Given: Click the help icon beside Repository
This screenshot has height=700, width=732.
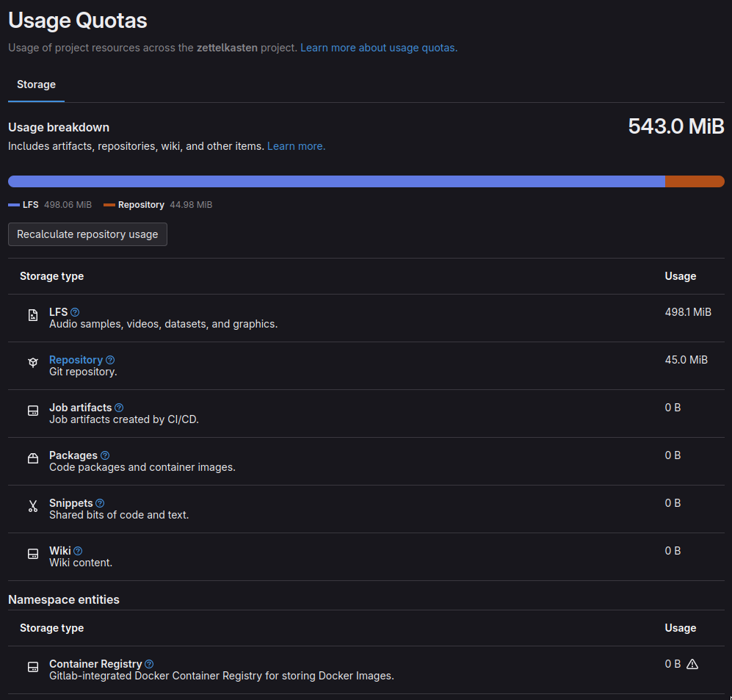Looking at the screenshot, I should pyautogui.click(x=110, y=360).
